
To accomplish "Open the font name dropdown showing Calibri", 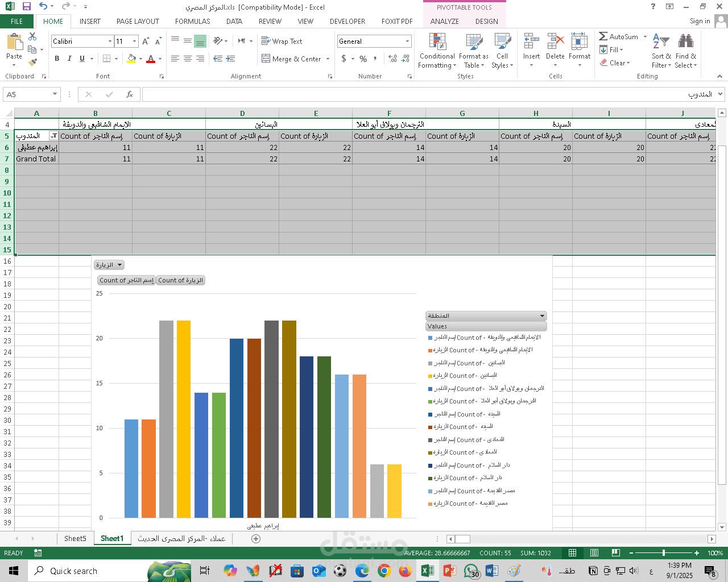I will coord(110,41).
